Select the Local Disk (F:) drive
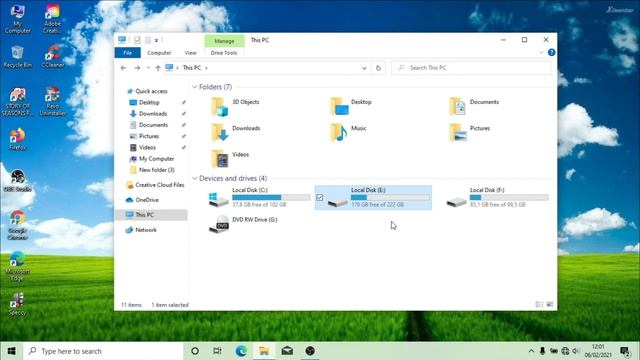Viewport: 640px width, 360px height. click(x=497, y=198)
